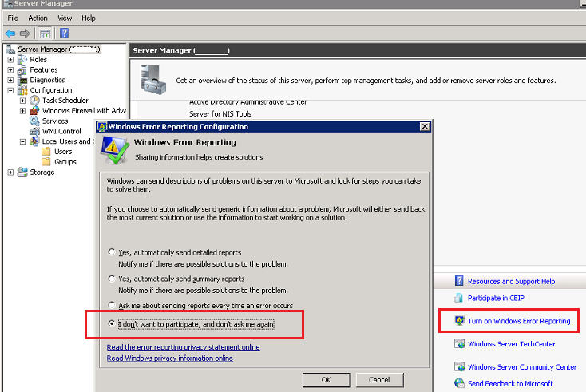Expand the Storage tree node
This screenshot has height=392, width=586.
(x=10, y=172)
